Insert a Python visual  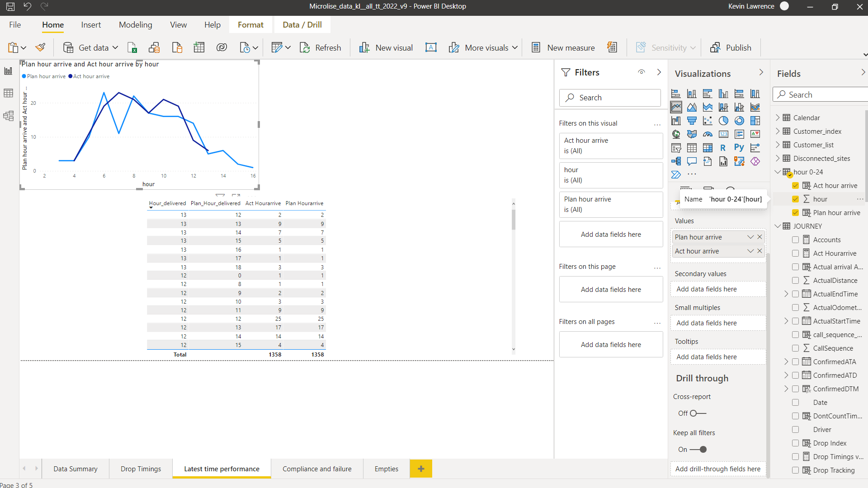[x=739, y=148]
